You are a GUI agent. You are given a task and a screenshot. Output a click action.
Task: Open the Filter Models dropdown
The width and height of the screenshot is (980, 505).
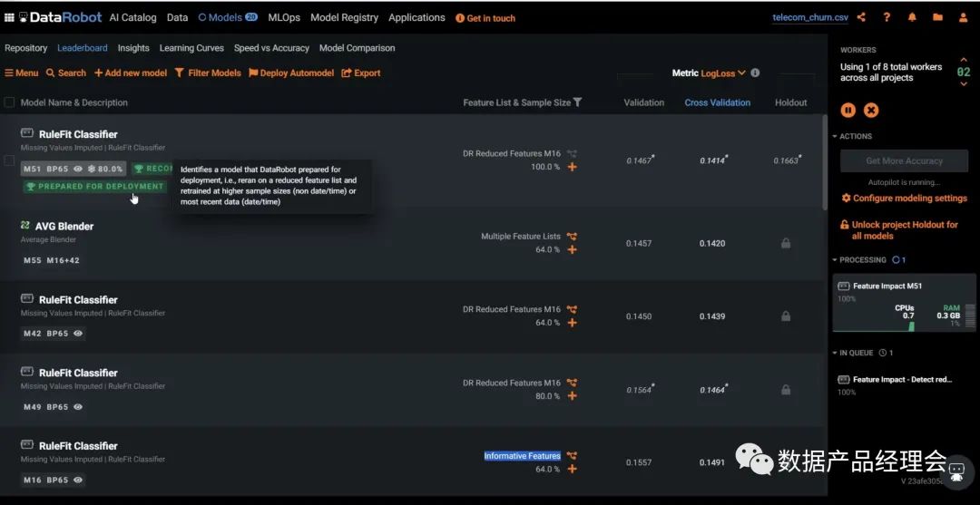[x=208, y=73]
